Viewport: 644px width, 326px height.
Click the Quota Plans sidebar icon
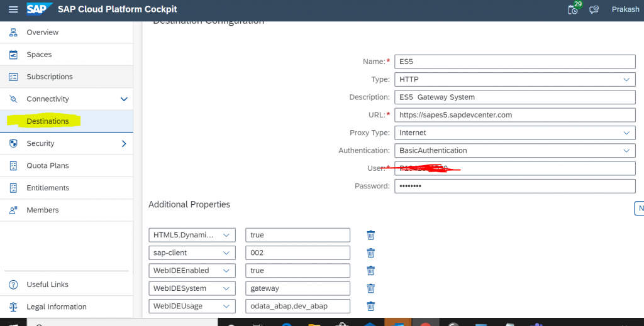click(x=13, y=166)
